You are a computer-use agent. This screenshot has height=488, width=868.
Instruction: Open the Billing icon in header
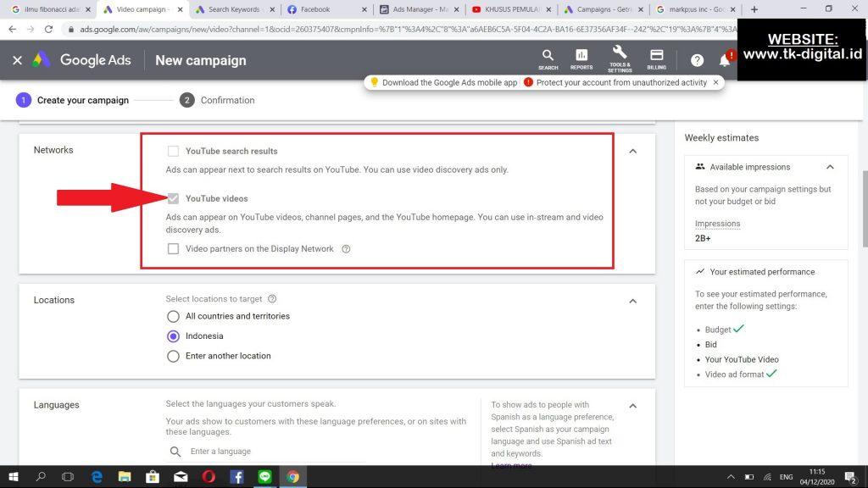(656, 58)
